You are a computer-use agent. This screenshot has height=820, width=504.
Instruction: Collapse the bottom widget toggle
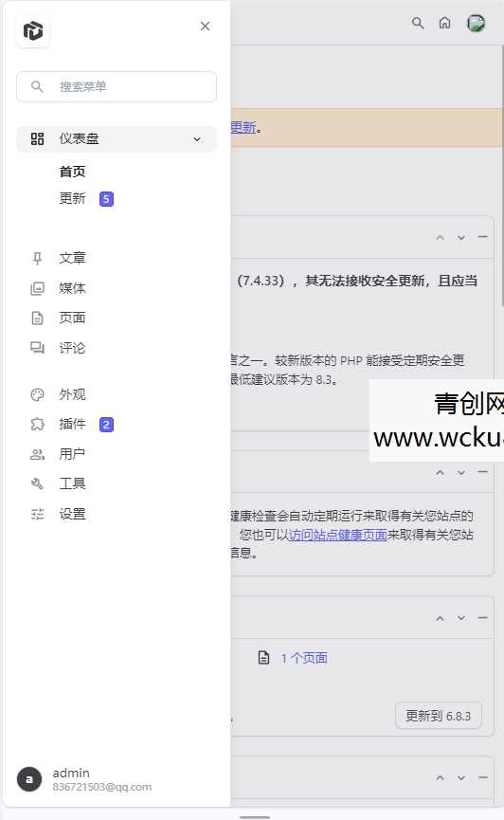pos(482,777)
